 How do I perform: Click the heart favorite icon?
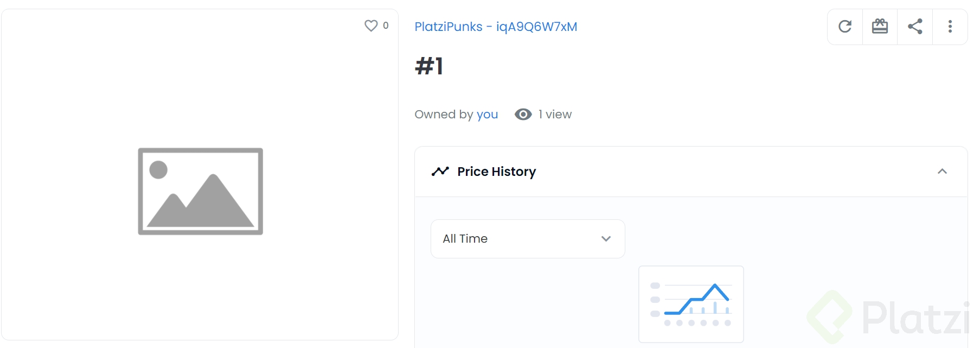point(371,26)
